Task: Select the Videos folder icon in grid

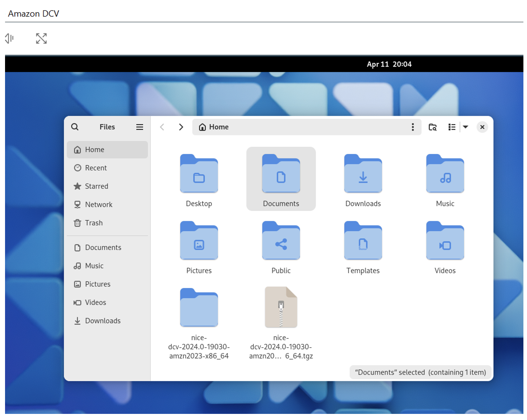Action: pos(445,241)
